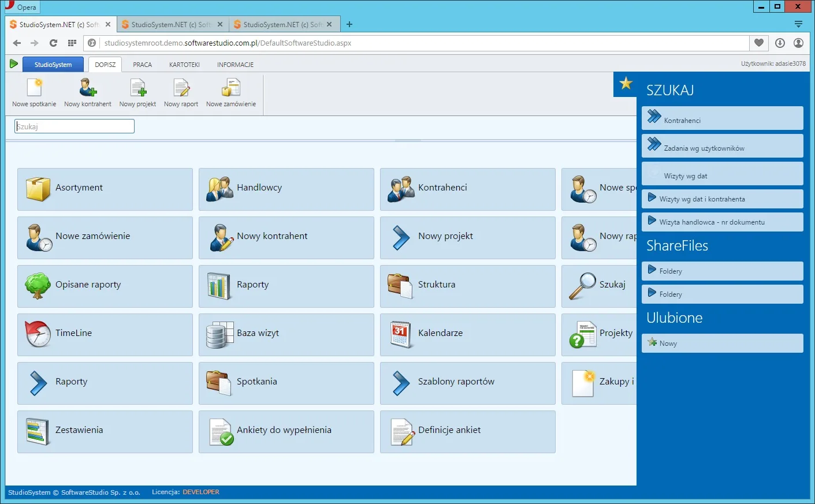Select the INFORMACJE ribbon tab
The width and height of the screenshot is (815, 504).
[x=235, y=65]
